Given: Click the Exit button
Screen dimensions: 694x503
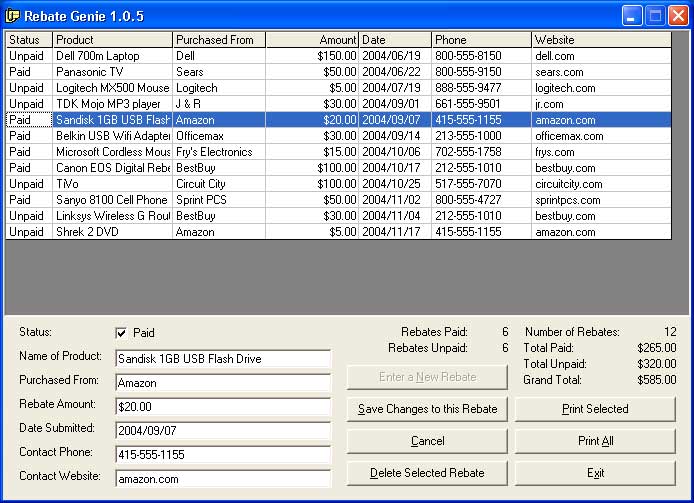Looking at the screenshot, I should pos(595,473).
